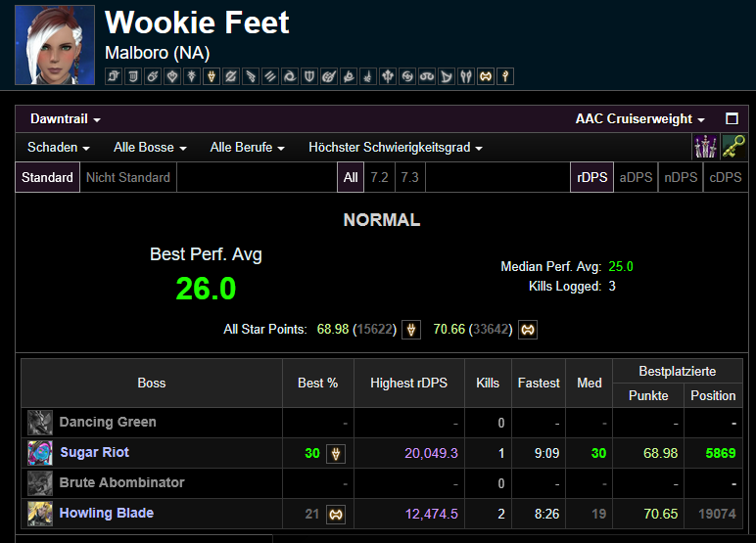Select the Sage job icon
This screenshot has width=756, height=543.
click(388, 76)
